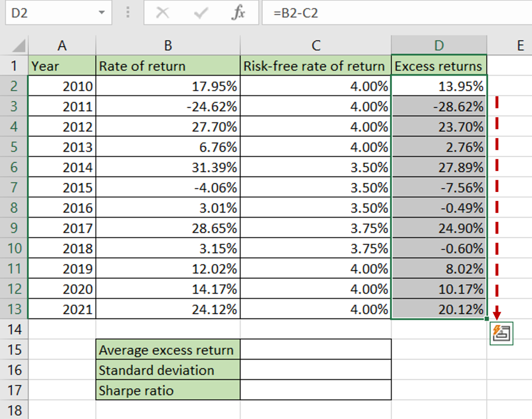Open the Name Box dropdown arrow
This screenshot has height=419, width=532.
click(x=101, y=12)
